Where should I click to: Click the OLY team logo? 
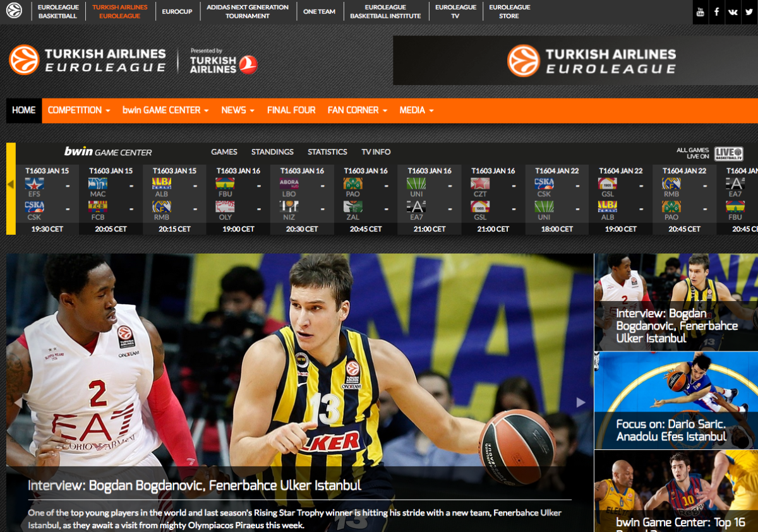tap(226, 206)
